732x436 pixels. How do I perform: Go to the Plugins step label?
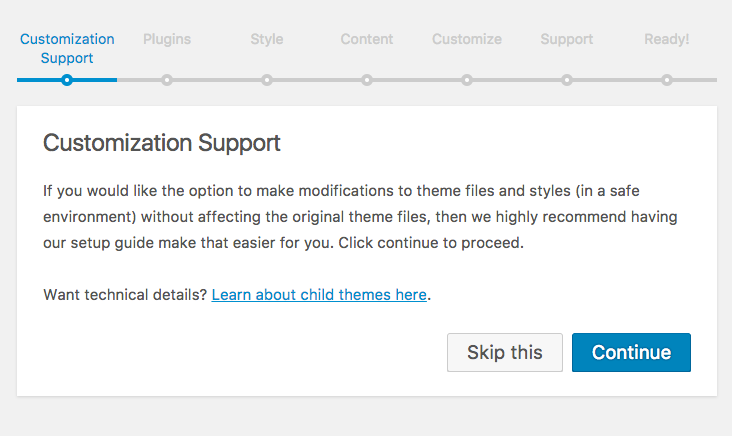coord(167,39)
